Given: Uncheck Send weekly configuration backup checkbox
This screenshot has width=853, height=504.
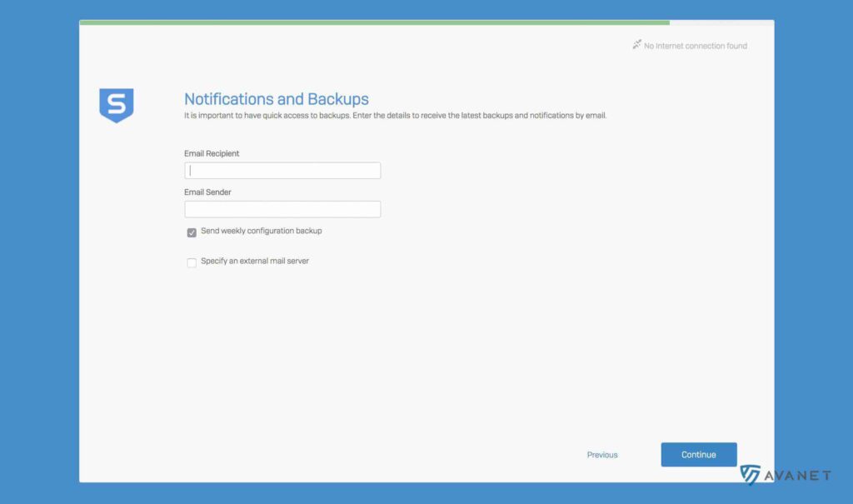Looking at the screenshot, I should pos(192,232).
